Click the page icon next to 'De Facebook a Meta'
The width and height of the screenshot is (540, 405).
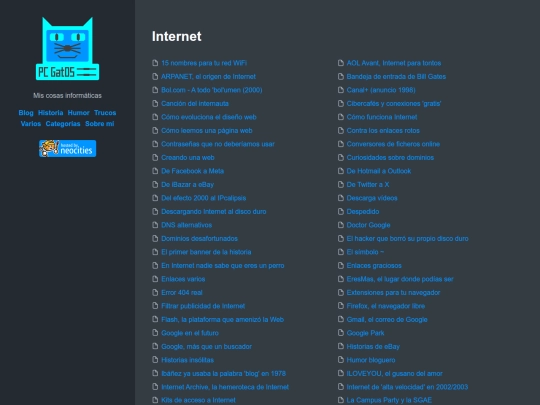pos(155,171)
